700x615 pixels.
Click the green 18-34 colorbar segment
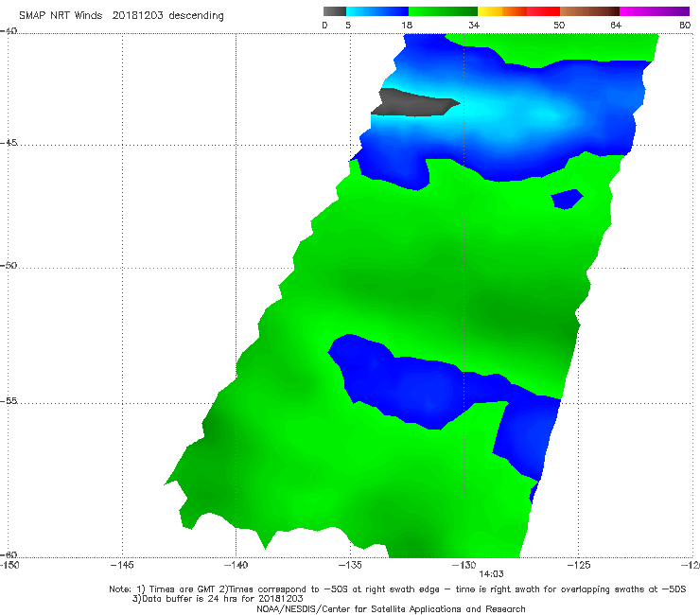point(443,11)
